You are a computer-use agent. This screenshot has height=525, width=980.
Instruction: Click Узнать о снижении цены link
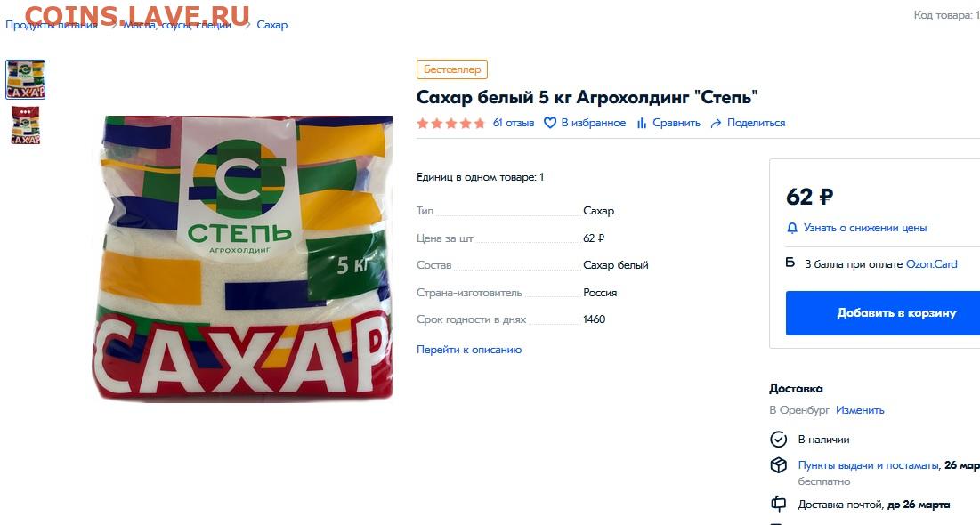tap(865, 228)
